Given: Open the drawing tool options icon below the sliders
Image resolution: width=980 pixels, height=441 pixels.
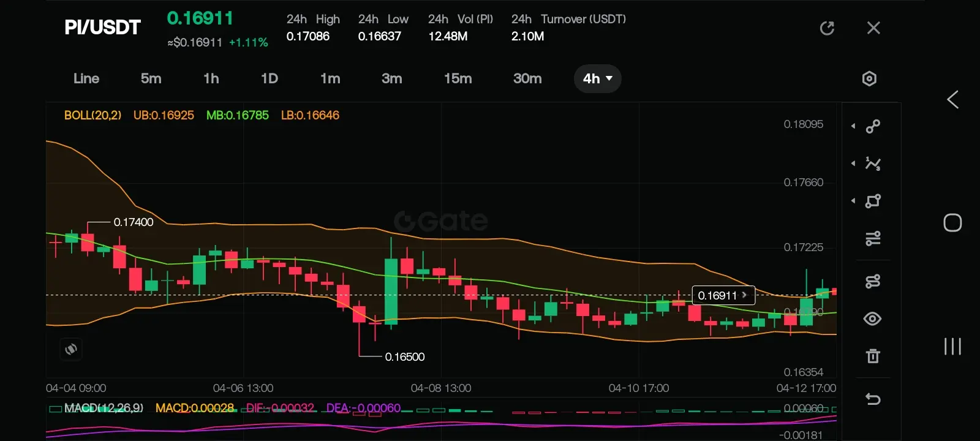Looking at the screenshot, I should pos(873,281).
